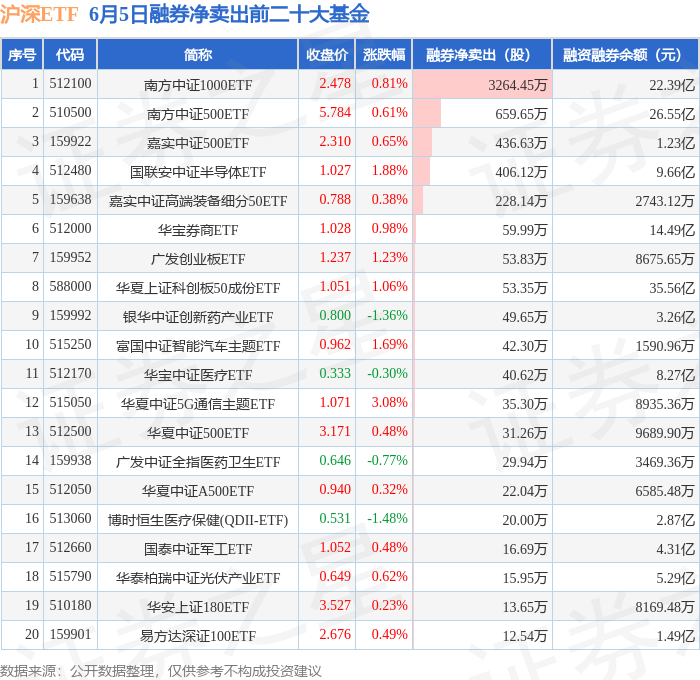The width and height of the screenshot is (700, 680).
Task: Click the value 3264.45万
Action: click(x=518, y=85)
